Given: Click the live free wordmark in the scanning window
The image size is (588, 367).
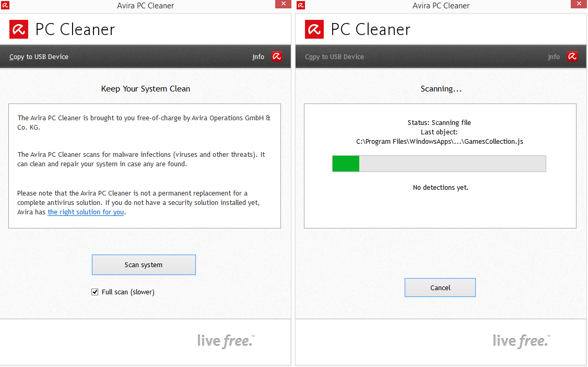Looking at the screenshot, I should pos(521,340).
